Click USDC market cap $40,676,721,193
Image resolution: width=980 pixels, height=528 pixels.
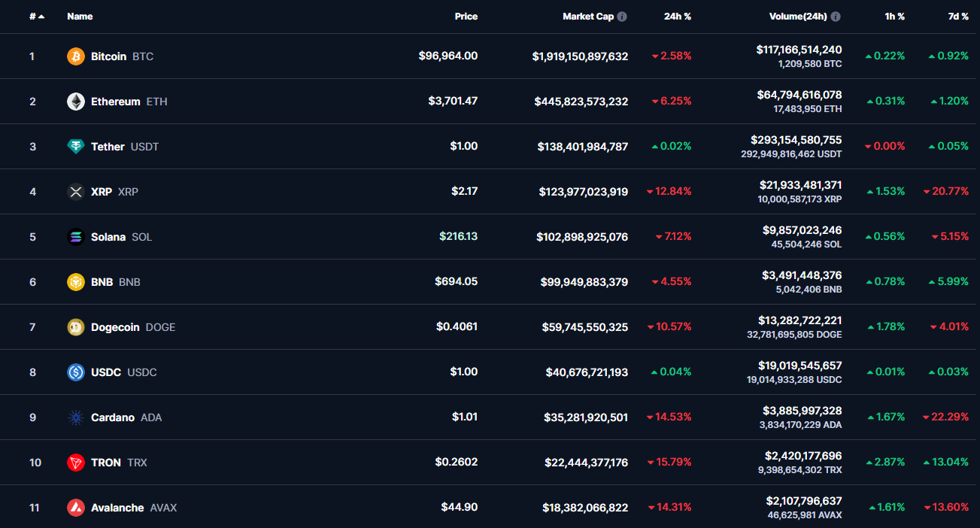coord(587,372)
